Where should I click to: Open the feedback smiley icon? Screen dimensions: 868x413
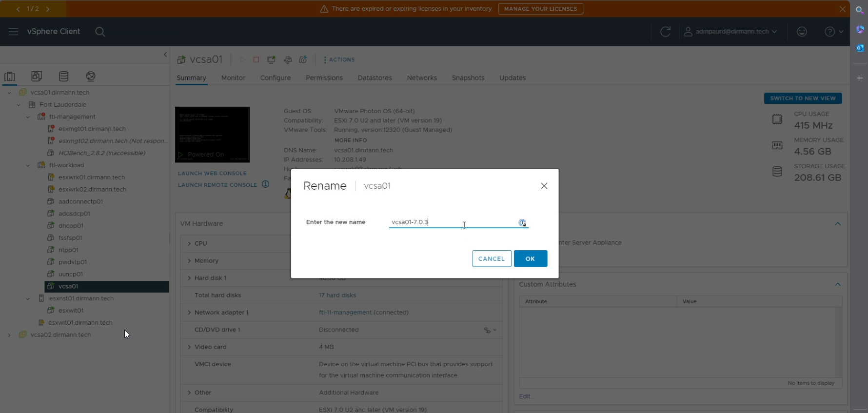click(x=802, y=32)
